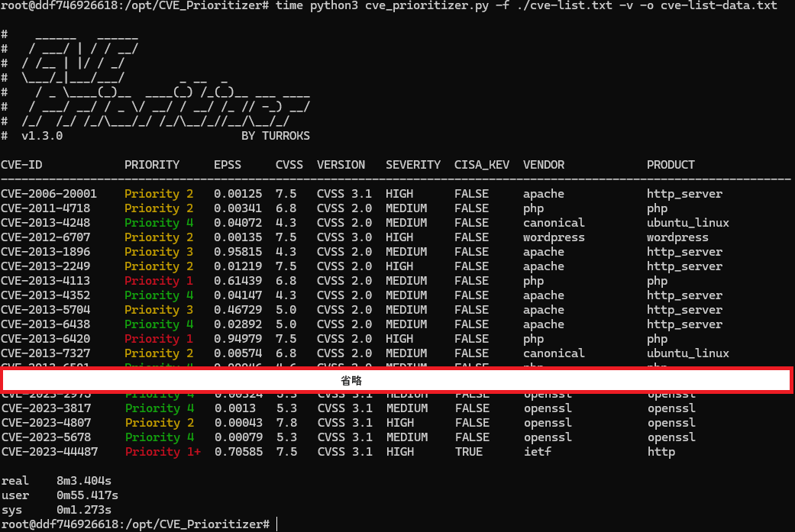Image resolution: width=795 pixels, height=532 pixels.
Task: Click the red Priority 1+ label
Action: point(163,452)
